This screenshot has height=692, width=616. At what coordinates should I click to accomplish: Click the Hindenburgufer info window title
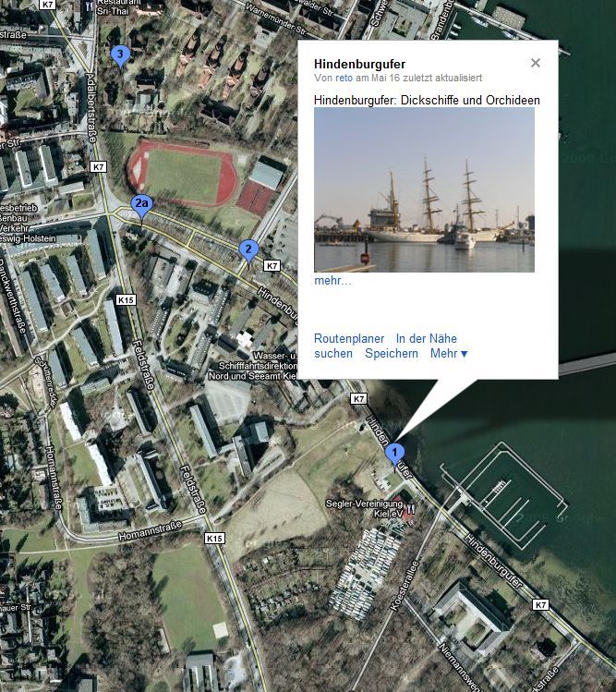[359, 64]
